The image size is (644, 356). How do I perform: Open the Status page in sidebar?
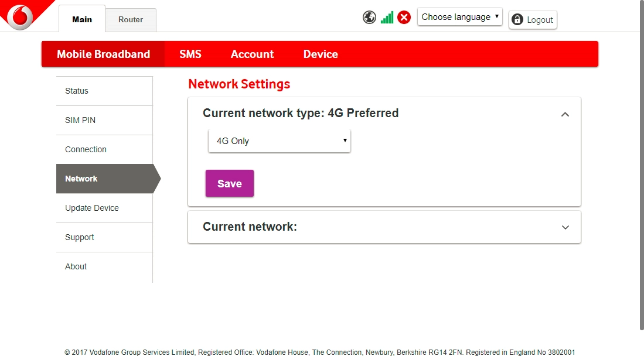[x=77, y=91]
